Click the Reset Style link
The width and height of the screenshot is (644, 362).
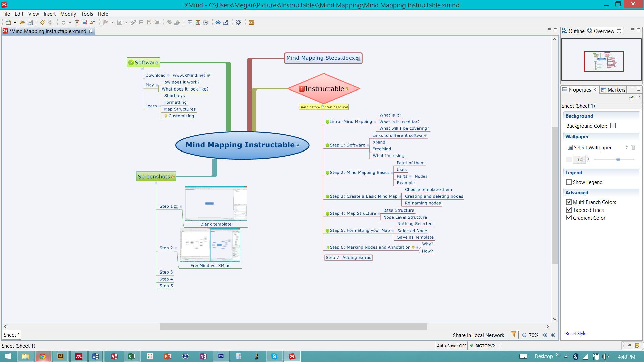tap(576, 333)
